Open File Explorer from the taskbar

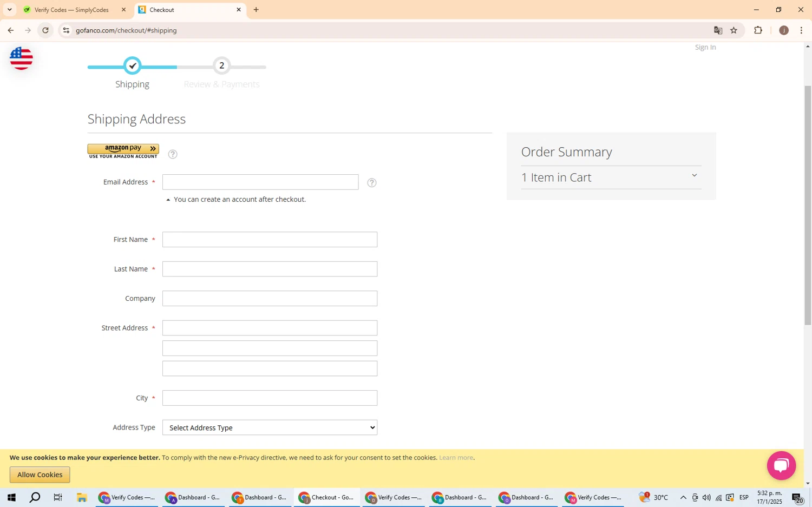coord(82,498)
